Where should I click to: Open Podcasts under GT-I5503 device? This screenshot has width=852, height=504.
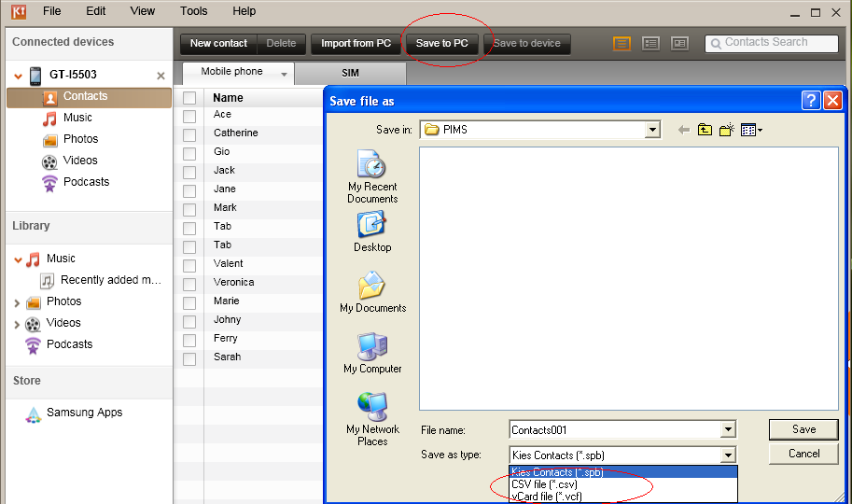86,182
